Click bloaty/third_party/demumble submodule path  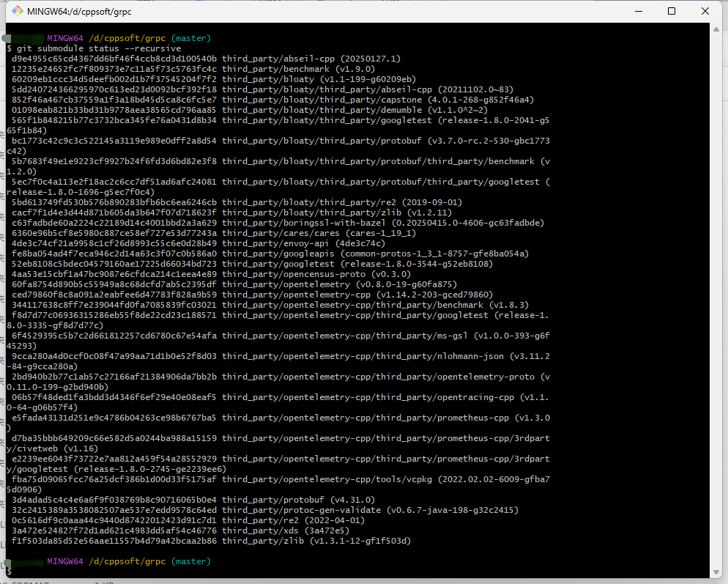point(322,110)
